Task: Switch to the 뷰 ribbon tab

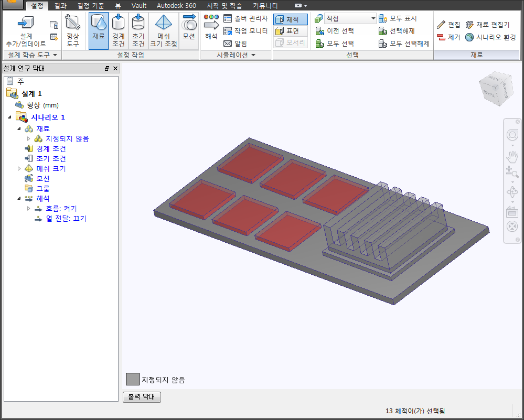Action: 118,6
